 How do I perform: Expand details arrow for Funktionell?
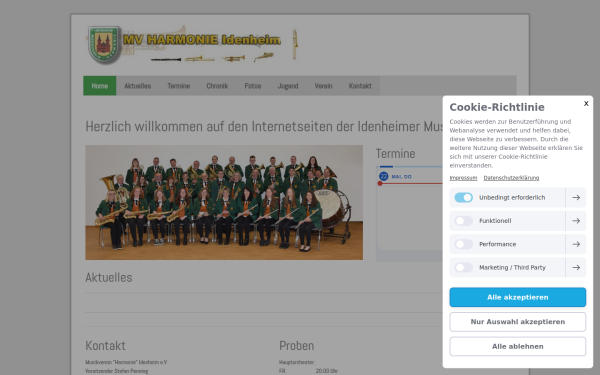click(x=576, y=221)
